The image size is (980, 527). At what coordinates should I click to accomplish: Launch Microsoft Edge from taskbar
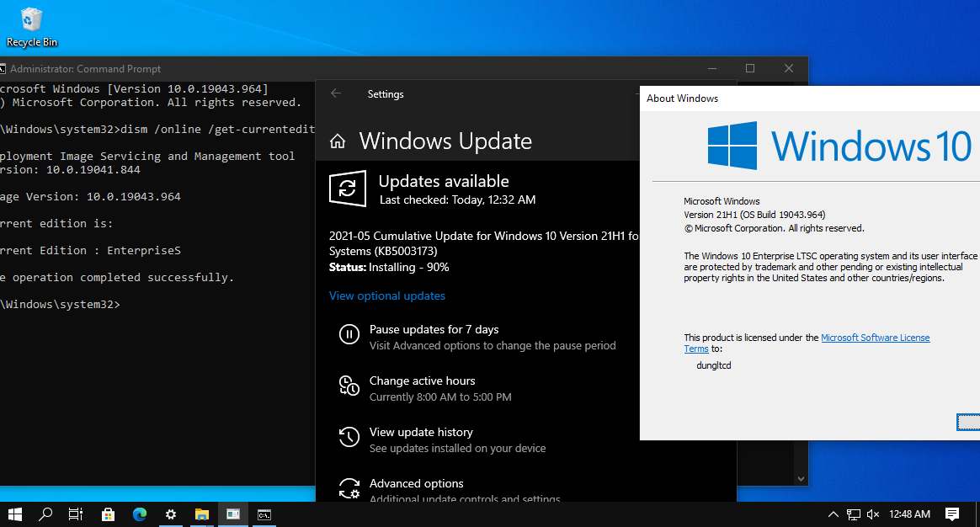[140, 514]
